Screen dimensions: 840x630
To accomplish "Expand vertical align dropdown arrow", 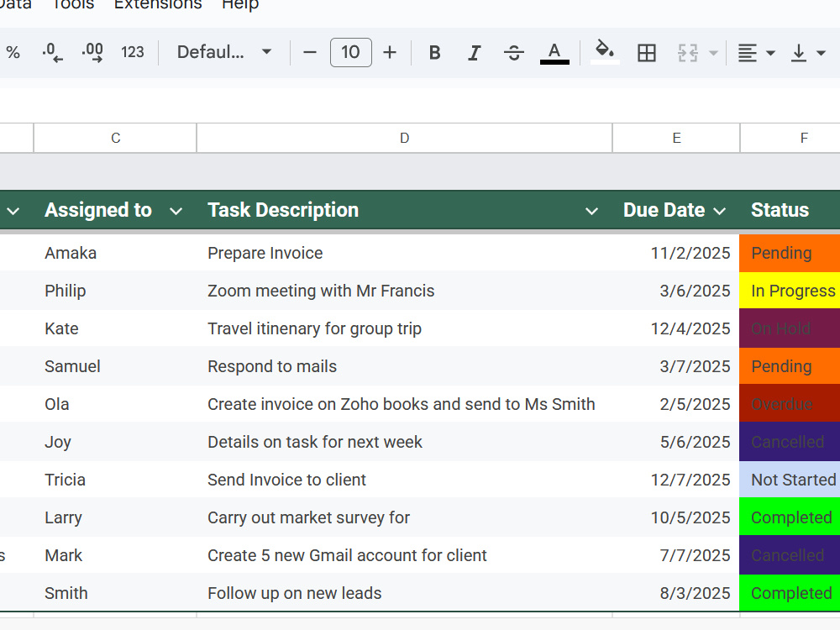I will (x=821, y=53).
